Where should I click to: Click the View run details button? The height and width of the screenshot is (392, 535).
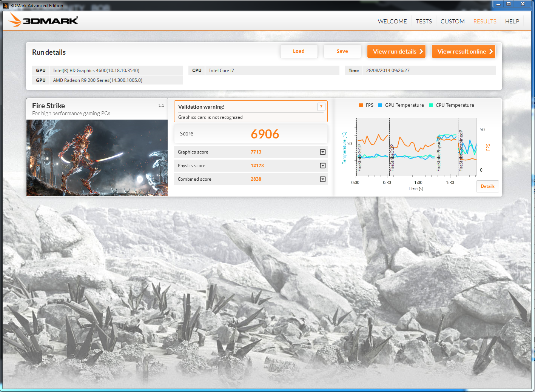pyautogui.click(x=396, y=51)
